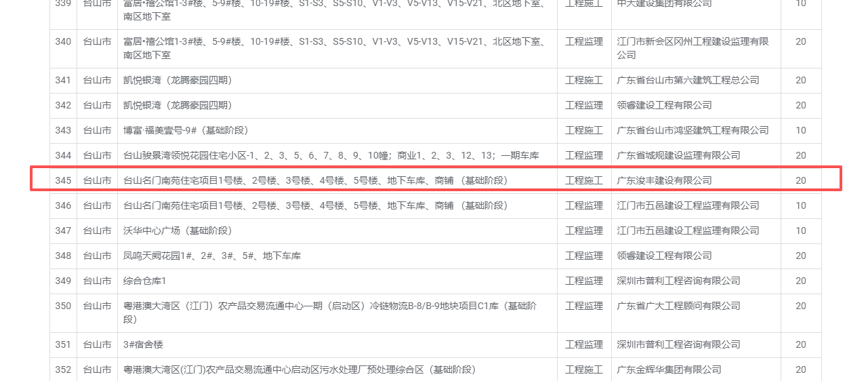Viewport: 868px width, 381px height.
Task: Select the 广东省城规建设监理有限公司 cell
Action: [678, 155]
